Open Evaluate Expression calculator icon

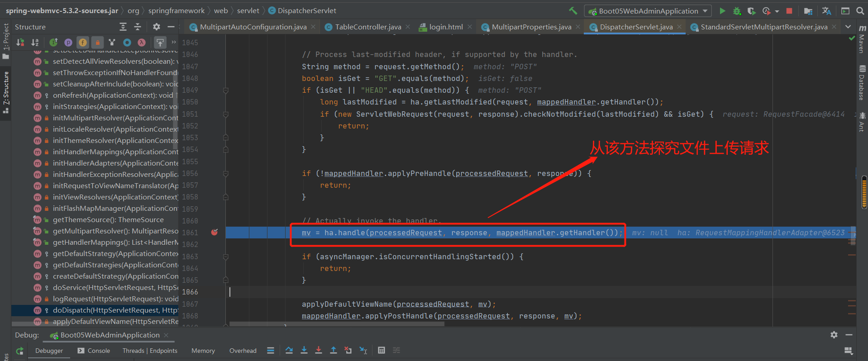[x=382, y=350]
